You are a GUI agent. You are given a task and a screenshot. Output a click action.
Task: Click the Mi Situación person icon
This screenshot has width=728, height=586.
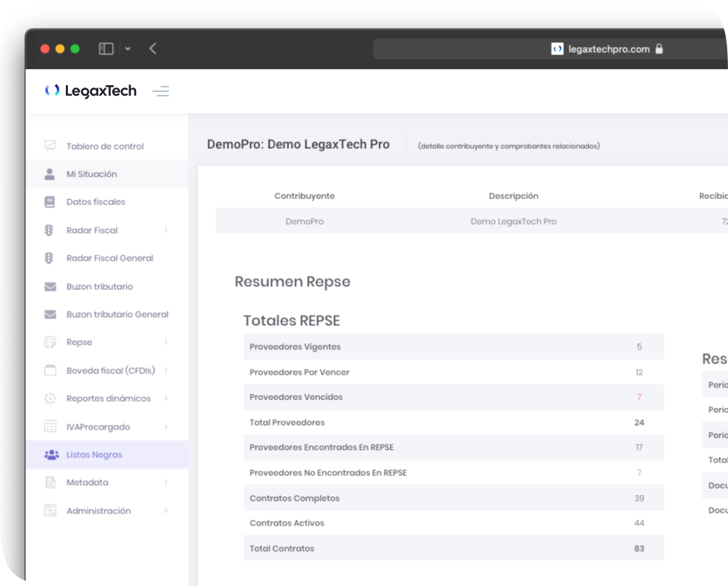point(50,174)
